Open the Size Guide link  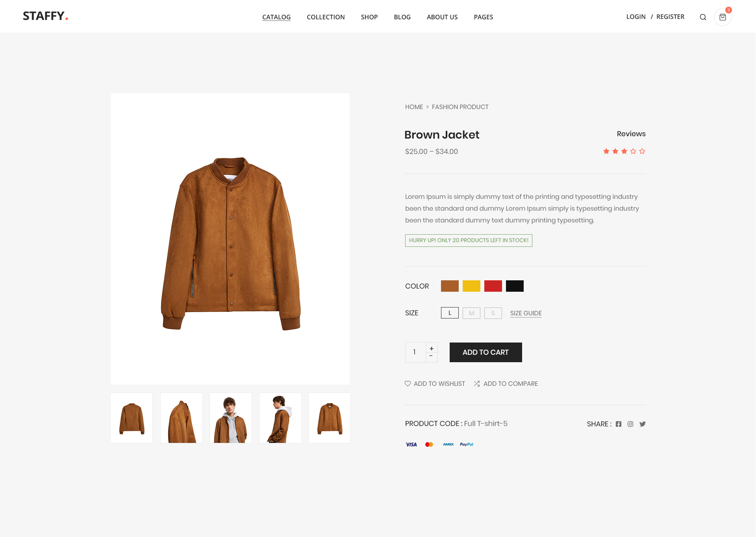[526, 313]
